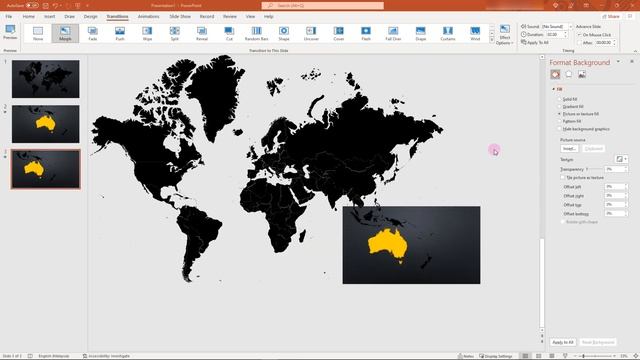Check Tile picture as texture
The image size is (640, 360).
[x=563, y=178]
